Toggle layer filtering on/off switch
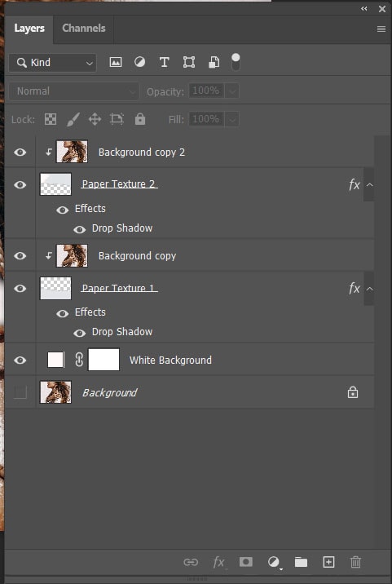Image resolution: width=392 pixels, height=584 pixels. (236, 62)
